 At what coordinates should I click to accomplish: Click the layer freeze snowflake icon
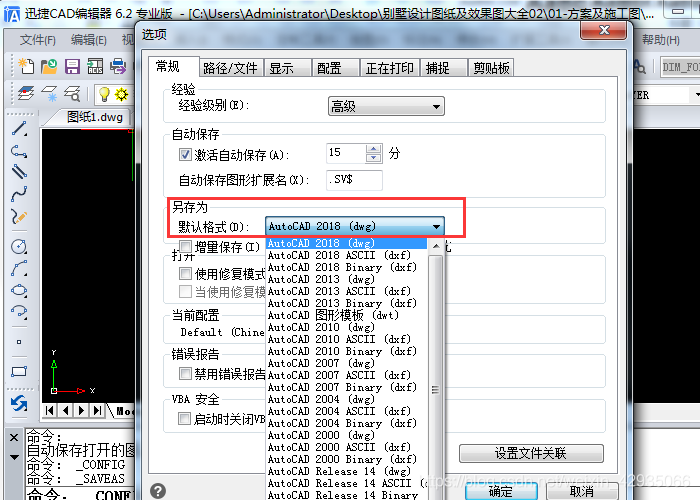pyautogui.click(x=49, y=94)
